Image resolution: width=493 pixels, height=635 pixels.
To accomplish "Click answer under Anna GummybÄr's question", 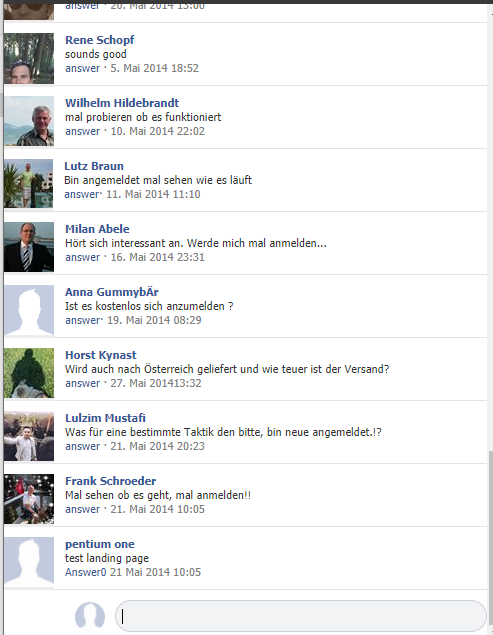I will point(83,320).
